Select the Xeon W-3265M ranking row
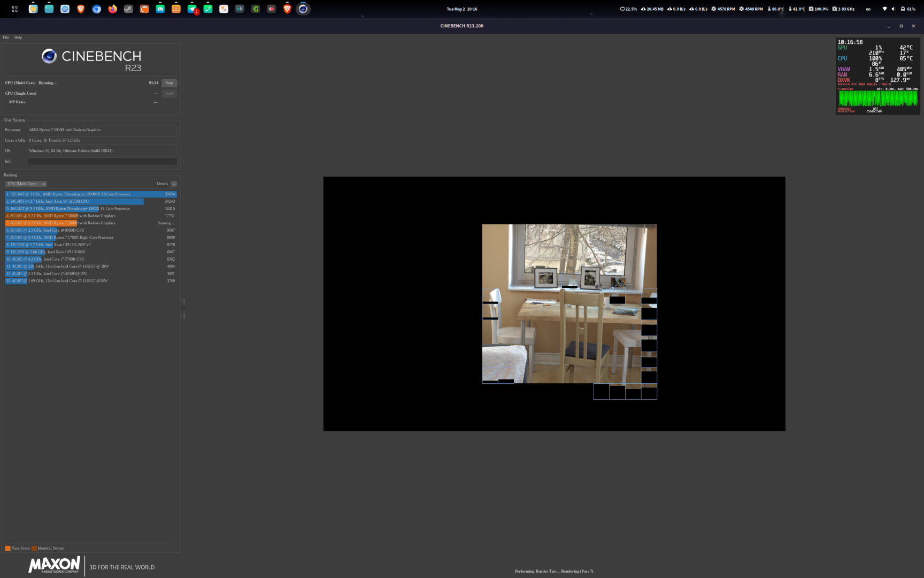Viewport: 924px width, 578px height. pos(91,201)
